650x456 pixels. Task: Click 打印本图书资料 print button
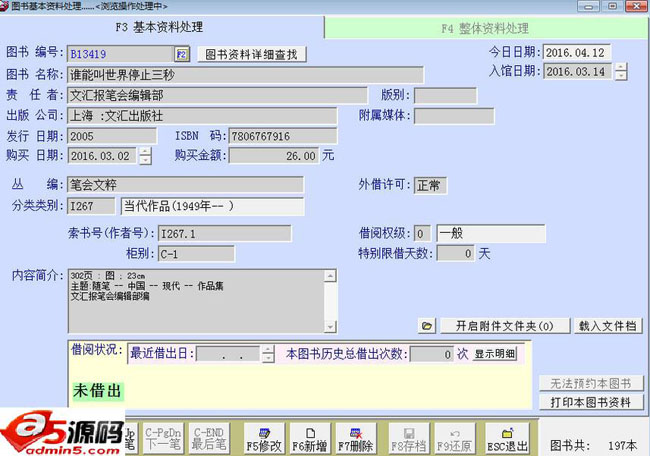point(591,402)
